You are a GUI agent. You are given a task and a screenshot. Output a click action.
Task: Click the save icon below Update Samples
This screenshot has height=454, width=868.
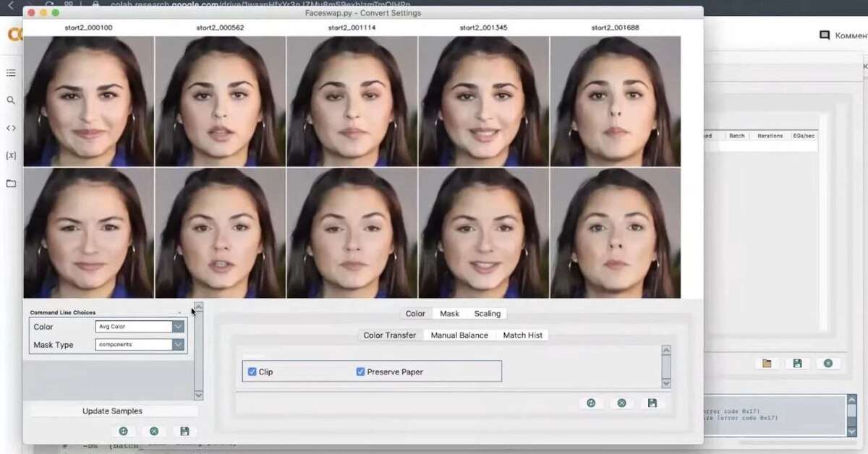[x=184, y=431]
